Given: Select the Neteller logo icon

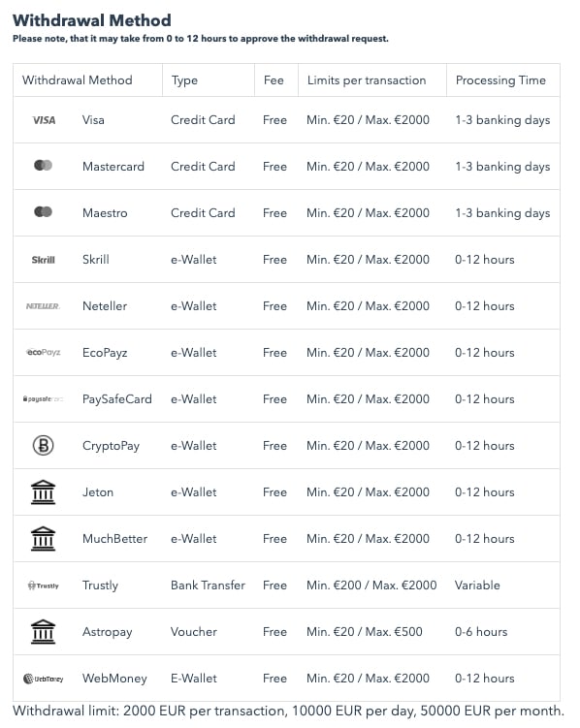Looking at the screenshot, I should point(43,306).
